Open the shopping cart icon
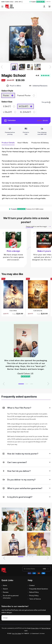 pyautogui.click(x=49, y=6)
